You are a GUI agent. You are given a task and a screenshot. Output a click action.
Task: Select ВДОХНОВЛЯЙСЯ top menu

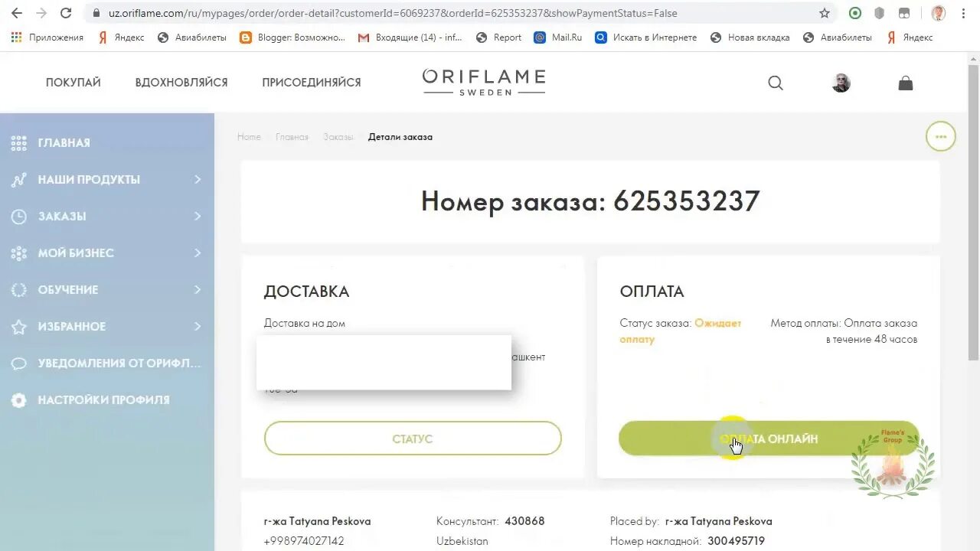click(181, 82)
